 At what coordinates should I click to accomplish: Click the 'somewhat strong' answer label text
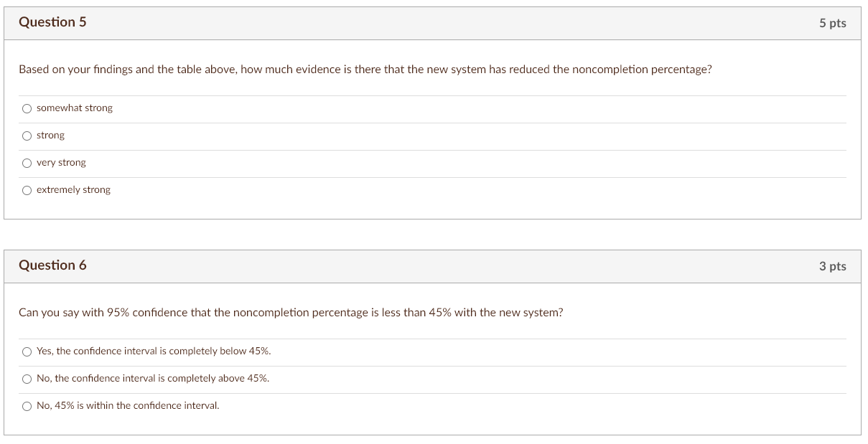point(75,108)
